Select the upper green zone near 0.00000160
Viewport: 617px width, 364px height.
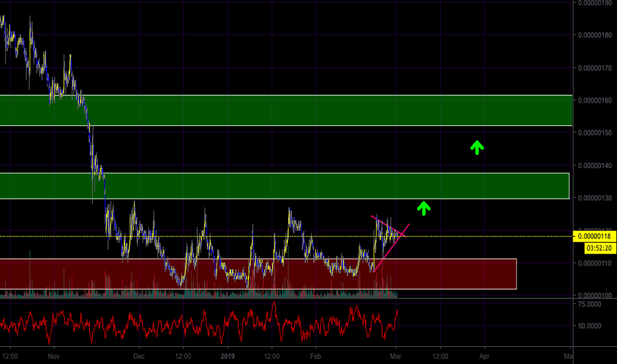point(286,110)
